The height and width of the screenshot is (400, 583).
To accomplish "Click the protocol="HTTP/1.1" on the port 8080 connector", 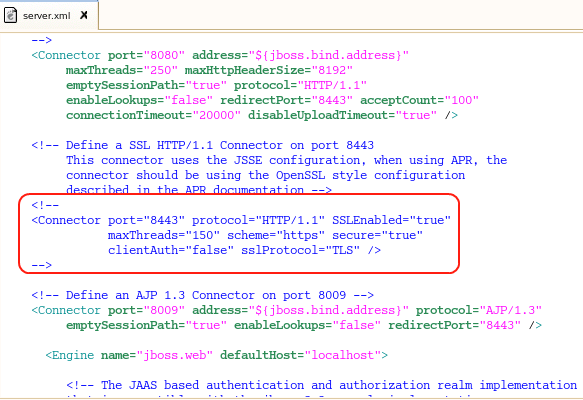I will click(x=300, y=85).
